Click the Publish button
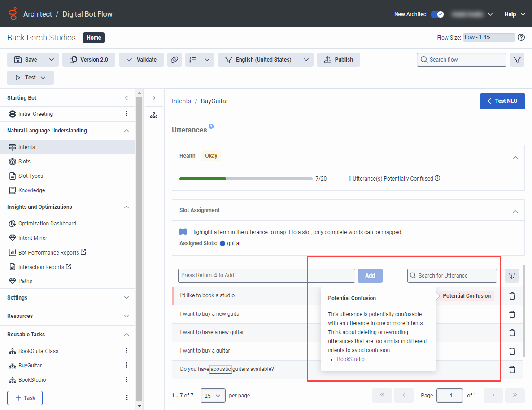This screenshot has width=532, height=410. 338,59
